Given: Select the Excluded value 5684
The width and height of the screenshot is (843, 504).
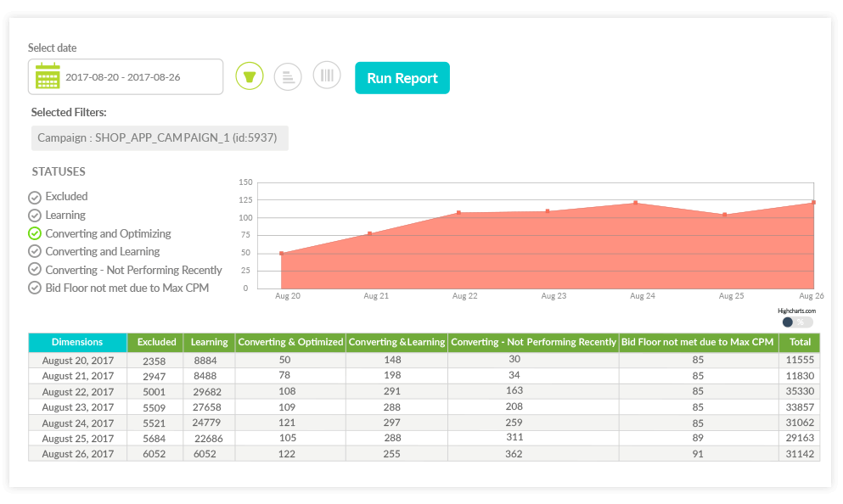Looking at the screenshot, I should click(155, 439).
